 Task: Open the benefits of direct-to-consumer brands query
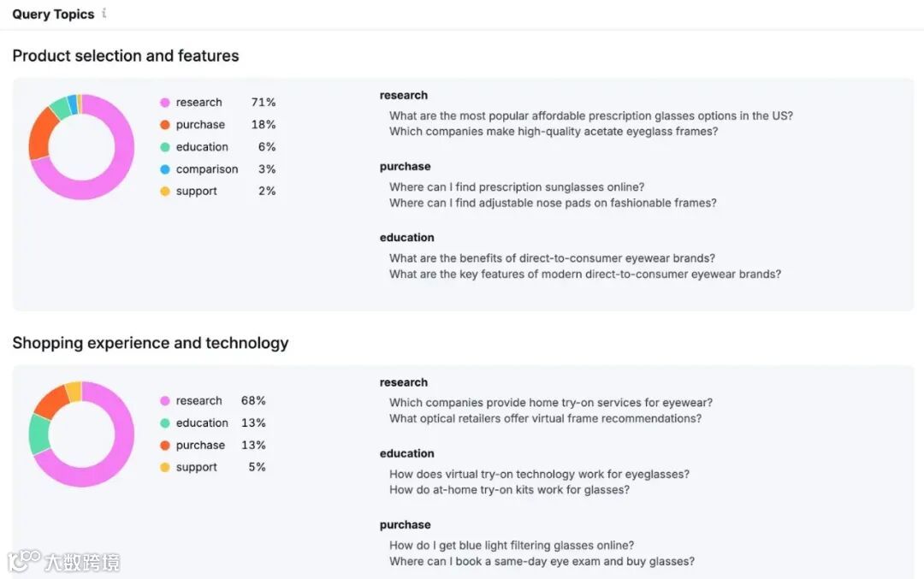[552, 257]
